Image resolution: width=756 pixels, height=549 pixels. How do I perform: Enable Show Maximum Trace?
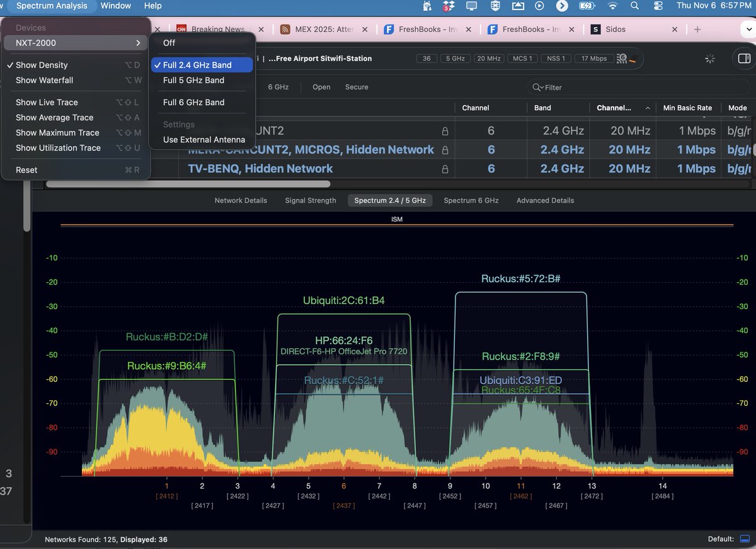(x=76, y=132)
